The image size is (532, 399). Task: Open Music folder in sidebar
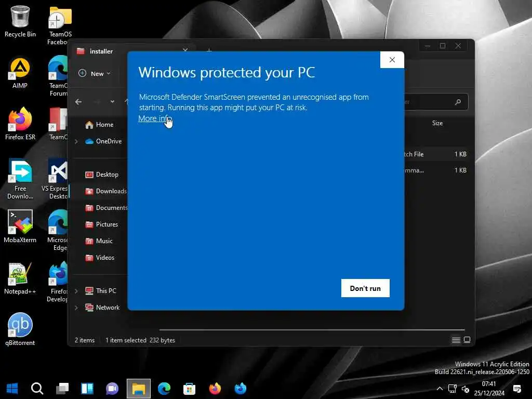coord(99,241)
